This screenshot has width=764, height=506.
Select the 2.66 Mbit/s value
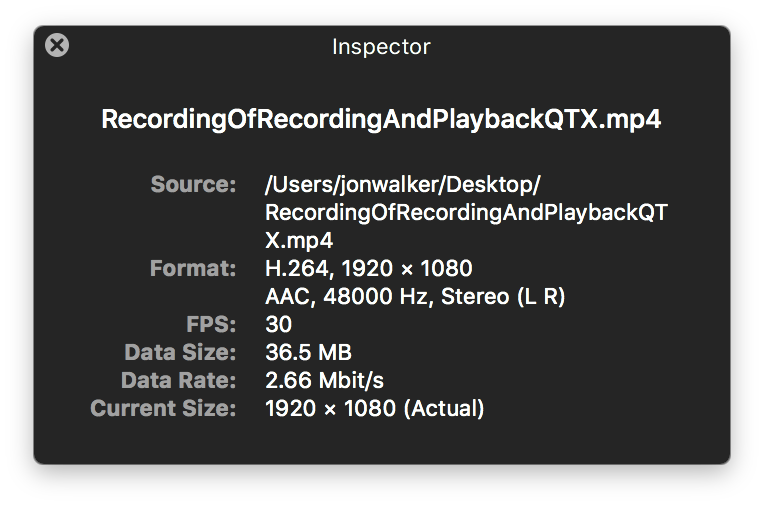324,380
